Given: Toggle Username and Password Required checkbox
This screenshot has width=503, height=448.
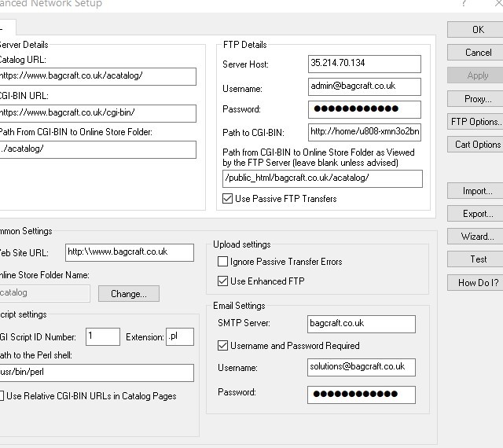Looking at the screenshot, I should click(x=223, y=346).
